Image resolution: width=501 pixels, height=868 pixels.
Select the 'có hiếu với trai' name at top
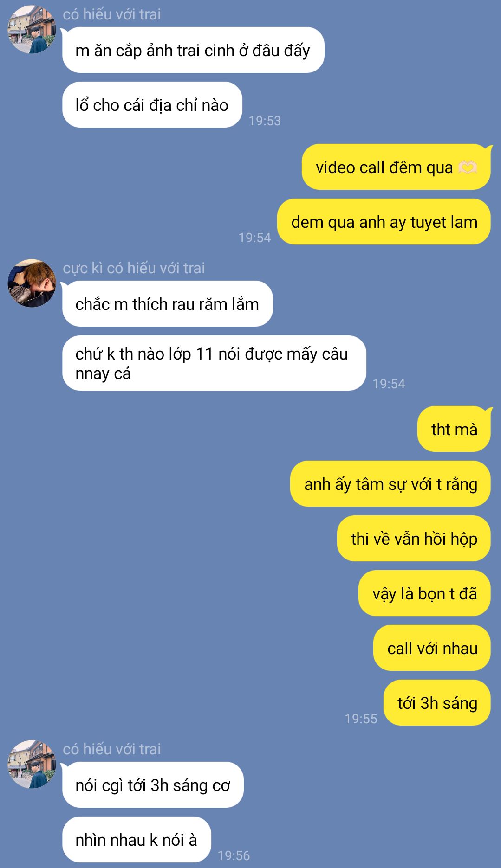(x=112, y=14)
